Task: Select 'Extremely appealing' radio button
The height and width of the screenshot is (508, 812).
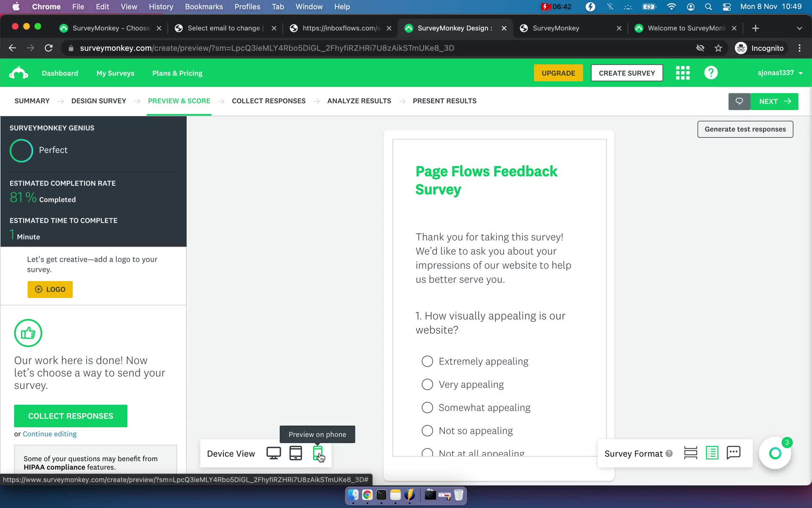Action: pos(427,361)
